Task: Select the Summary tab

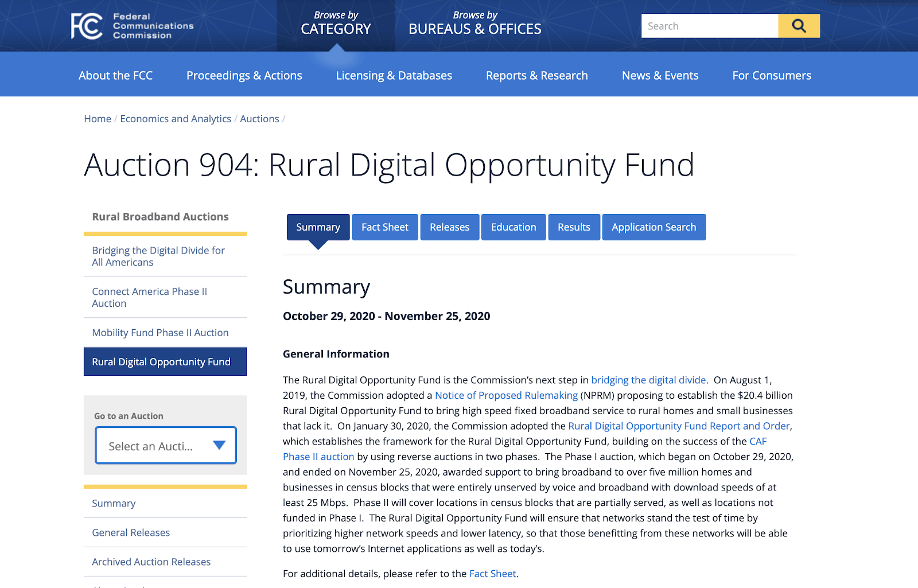Action: (x=318, y=227)
